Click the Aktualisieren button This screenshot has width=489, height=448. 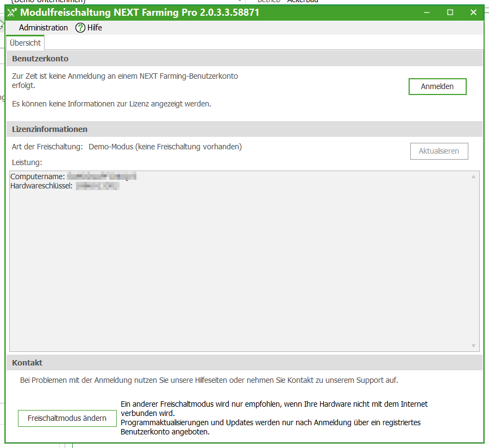(439, 151)
